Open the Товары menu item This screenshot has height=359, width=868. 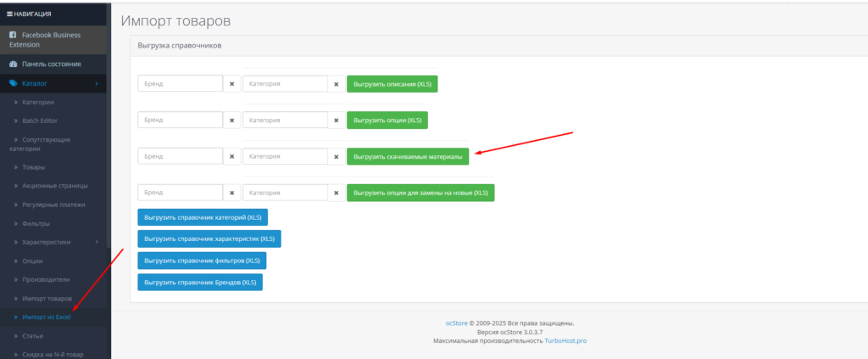coord(34,167)
